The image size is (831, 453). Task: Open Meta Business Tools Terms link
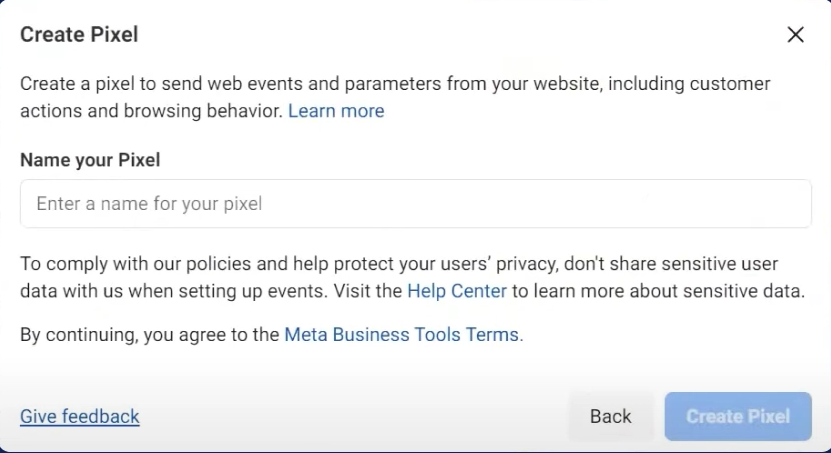[x=403, y=335]
